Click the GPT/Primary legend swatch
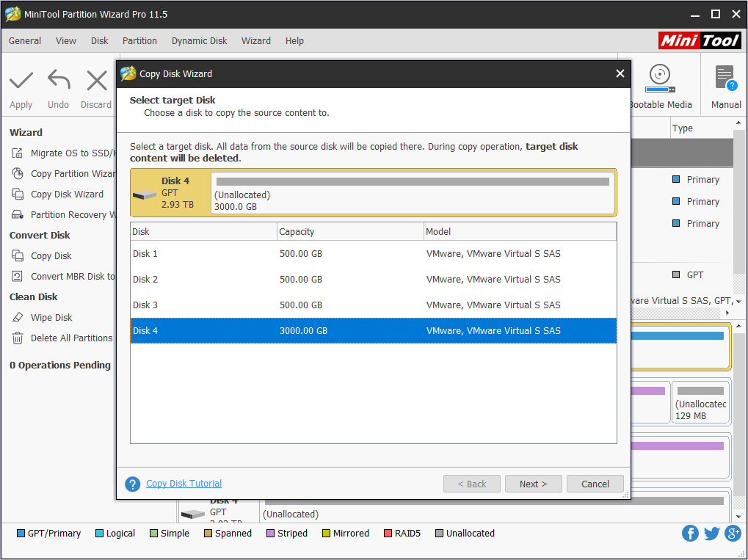This screenshot has height=560, width=748. tap(21, 534)
